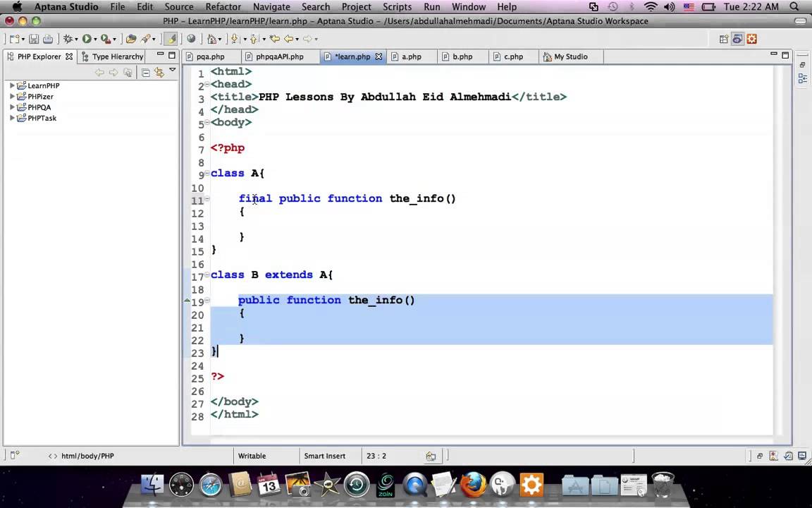Toggle Link with Editor in PHP Explorer
Image resolution: width=812 pixels, height=508 pixels.
coord(159,73)
